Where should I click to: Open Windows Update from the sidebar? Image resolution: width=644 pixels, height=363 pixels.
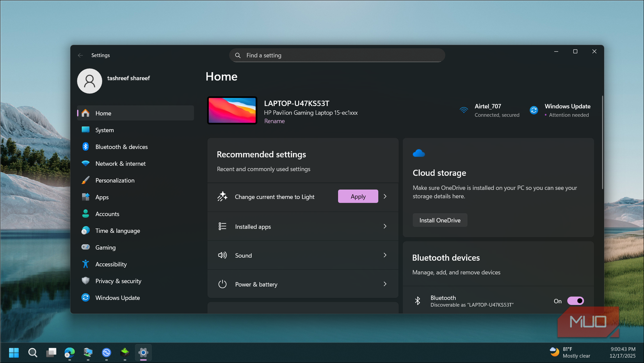(117, 298)
